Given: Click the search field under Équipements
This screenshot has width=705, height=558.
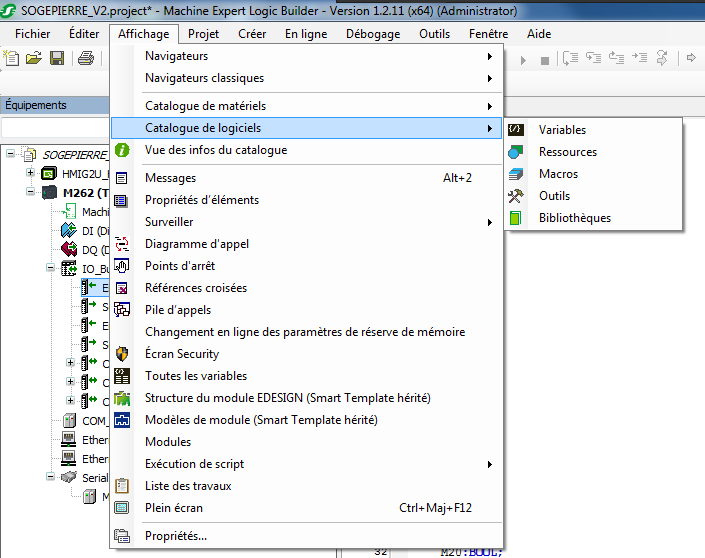Looking at the screenshot, I should point(55,128).
